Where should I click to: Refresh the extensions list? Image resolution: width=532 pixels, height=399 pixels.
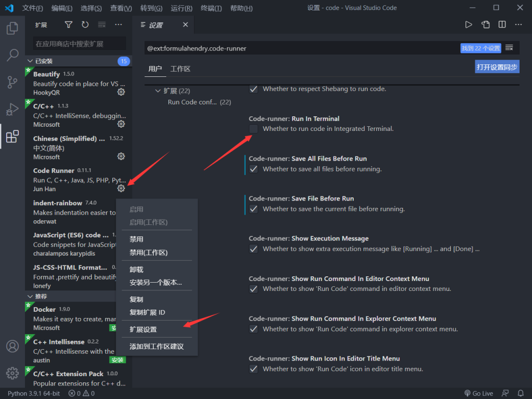coord(85,24)
